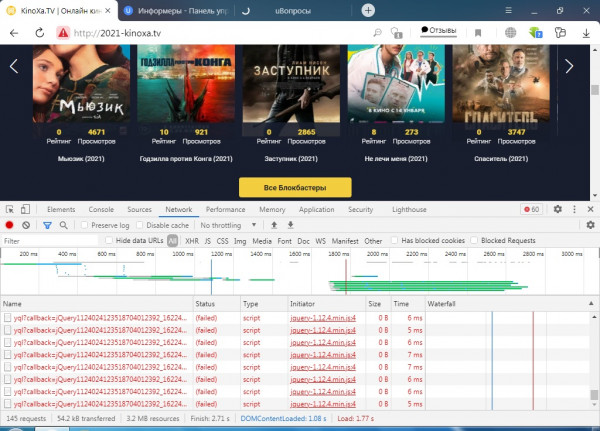Sort requests by the Size column header
Image resolution: width=600 pixels, height=431 pixels.
tap(378, 304)
